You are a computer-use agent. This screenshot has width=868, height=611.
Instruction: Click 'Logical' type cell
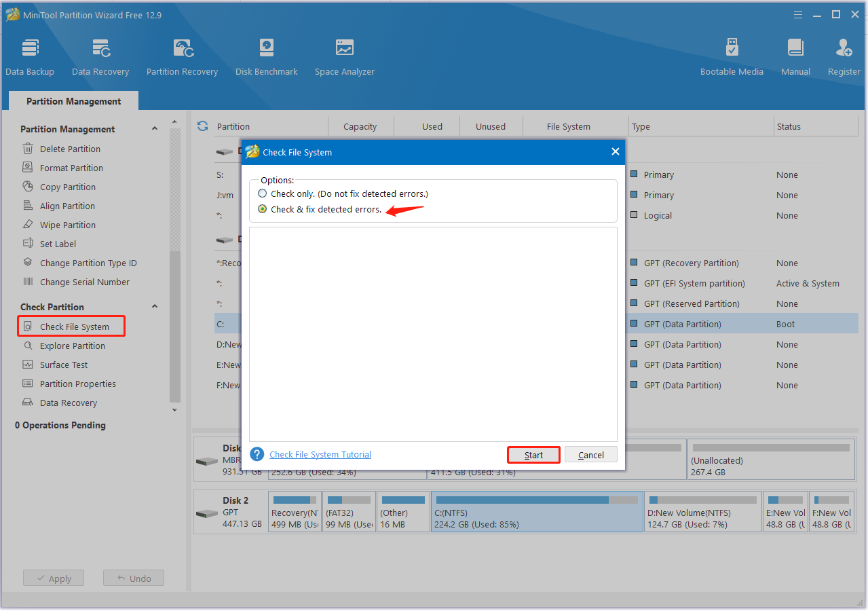[658, 215]
